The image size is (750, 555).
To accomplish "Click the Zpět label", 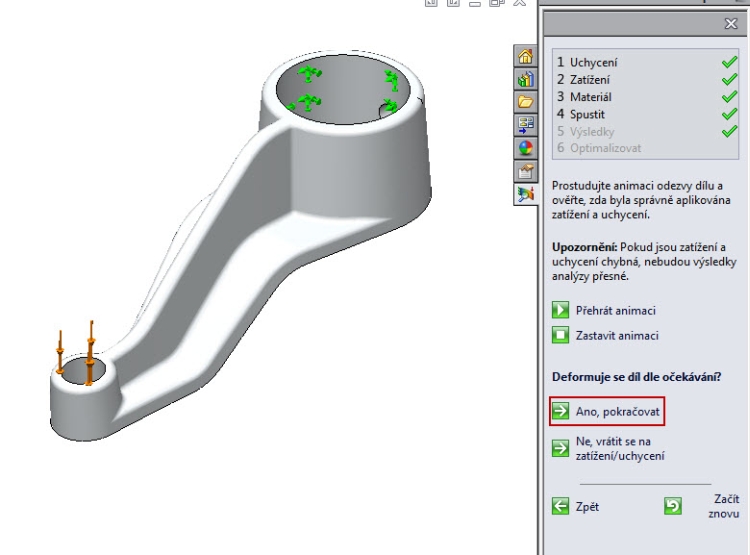I will pos(587,507).
